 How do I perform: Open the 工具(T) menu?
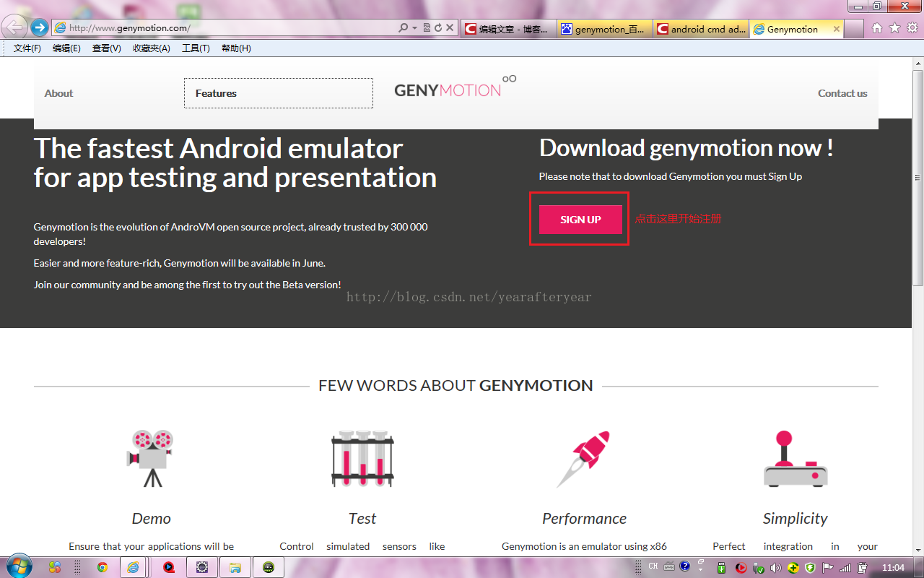coord(196,48)
